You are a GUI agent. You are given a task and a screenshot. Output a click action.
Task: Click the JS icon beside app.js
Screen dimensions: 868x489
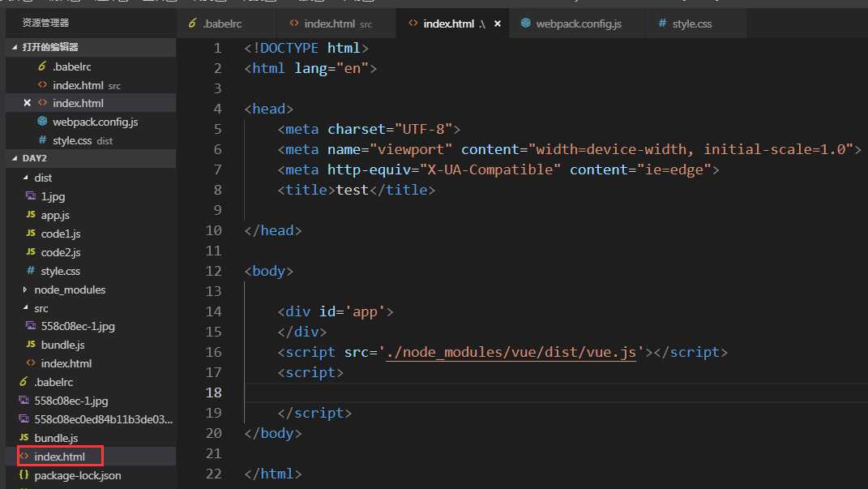point(31,215)
